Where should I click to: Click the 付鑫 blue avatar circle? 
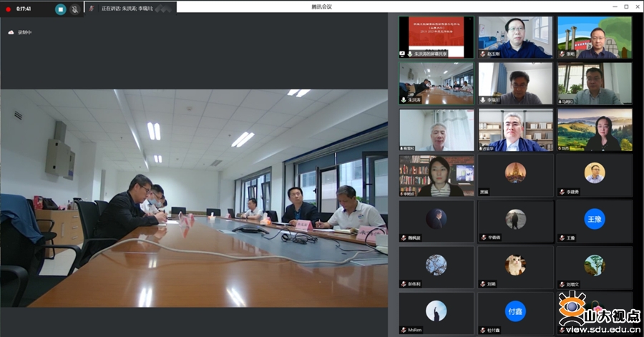pyautogui.click(x=515, y=311)
